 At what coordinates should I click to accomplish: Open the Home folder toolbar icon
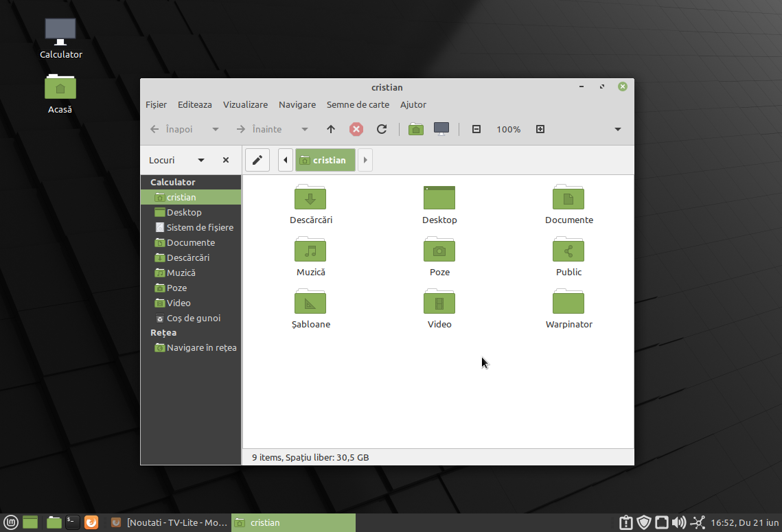(x=416, y=129)
